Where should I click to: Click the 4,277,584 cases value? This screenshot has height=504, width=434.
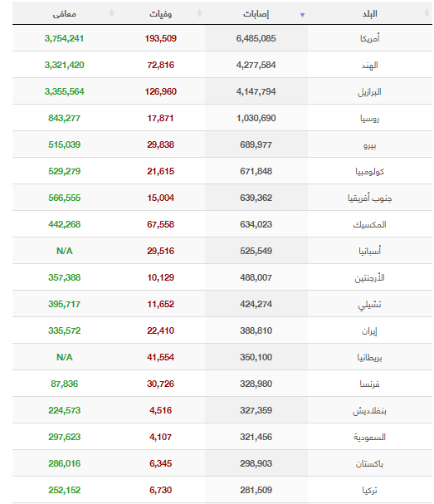(x=256, y=65)
